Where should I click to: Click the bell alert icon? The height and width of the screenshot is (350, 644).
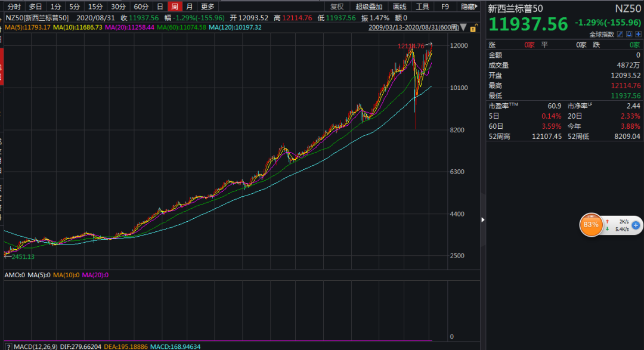629,35
